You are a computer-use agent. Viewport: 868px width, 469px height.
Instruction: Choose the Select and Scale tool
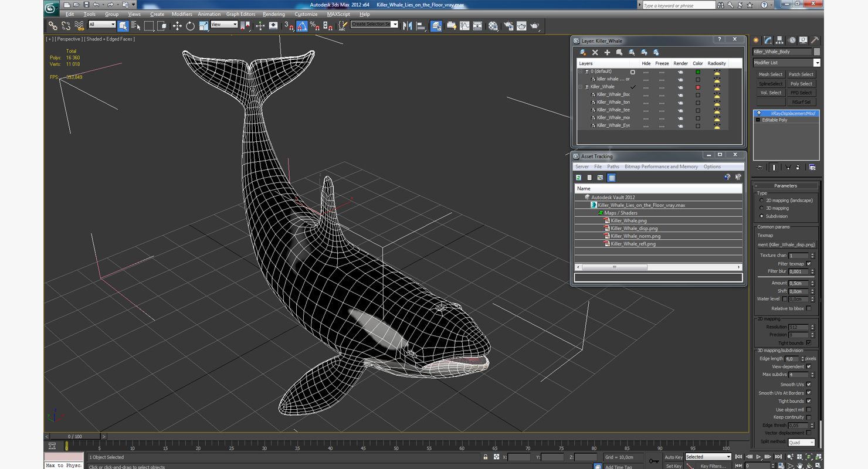click(204, 26)
